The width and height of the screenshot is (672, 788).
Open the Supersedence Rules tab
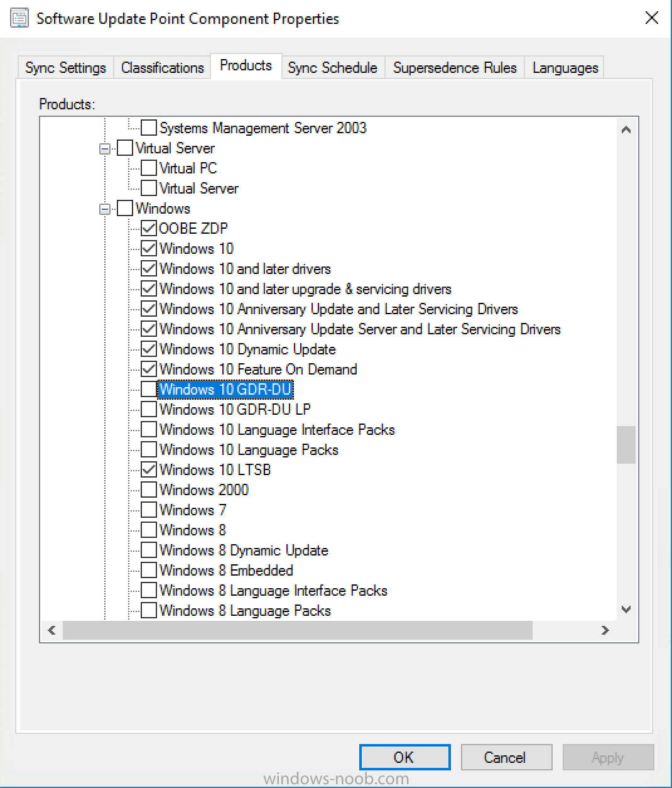[x=455, y=67]
